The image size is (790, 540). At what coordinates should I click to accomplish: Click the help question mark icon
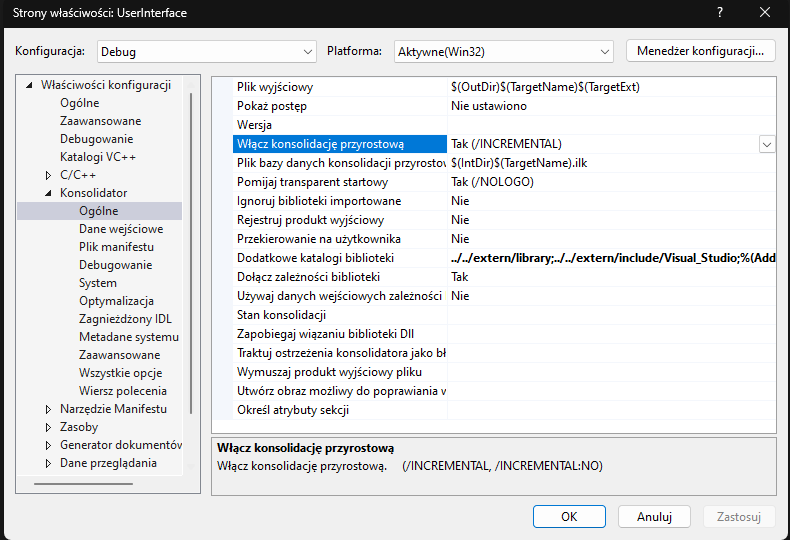719,13
